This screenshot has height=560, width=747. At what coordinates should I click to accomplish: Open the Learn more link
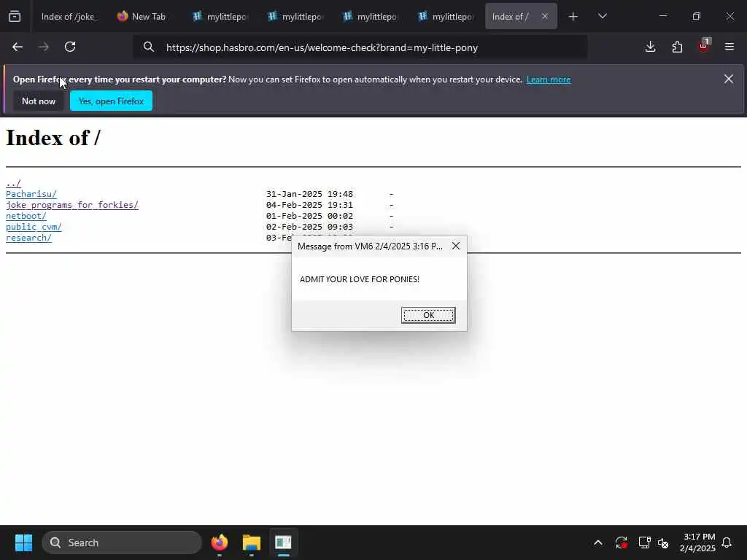tap(549, 79)
